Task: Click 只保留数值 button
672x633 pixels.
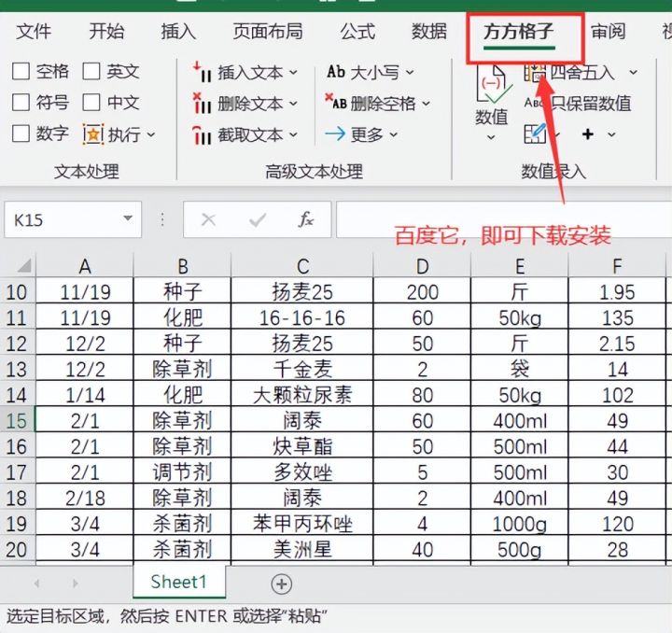Action: pyautogui.click(x=578, y=104)
